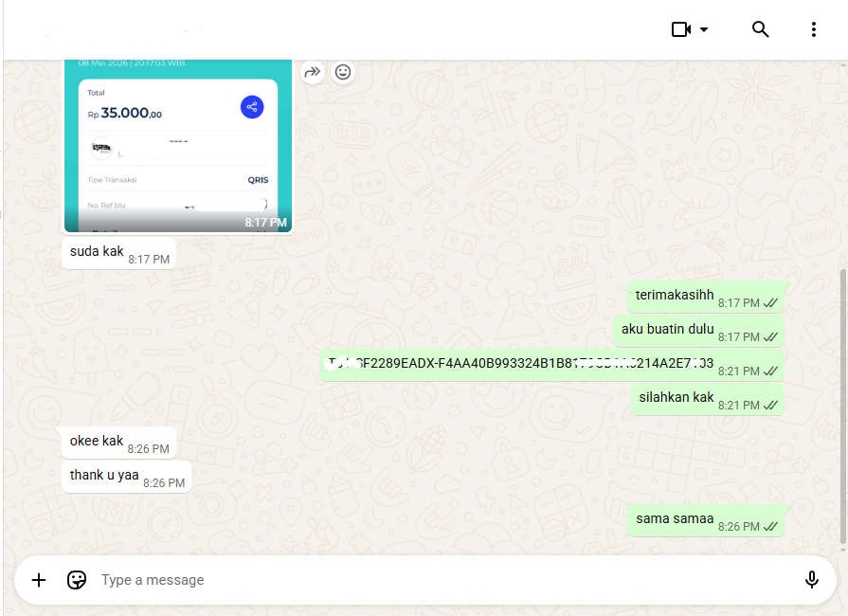The width and height of the screenshot is (848, 616).
Task: Select the 'thank u yaa' message
Action: tap(127, 477)
